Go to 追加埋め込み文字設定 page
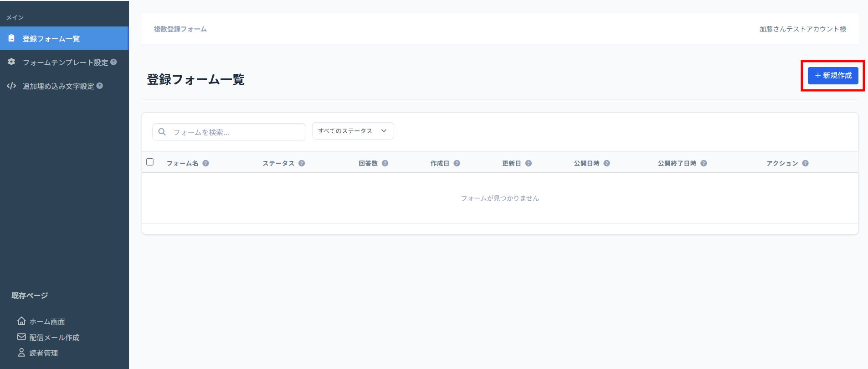This screenshot has height=369, width=868. point(58,86)
